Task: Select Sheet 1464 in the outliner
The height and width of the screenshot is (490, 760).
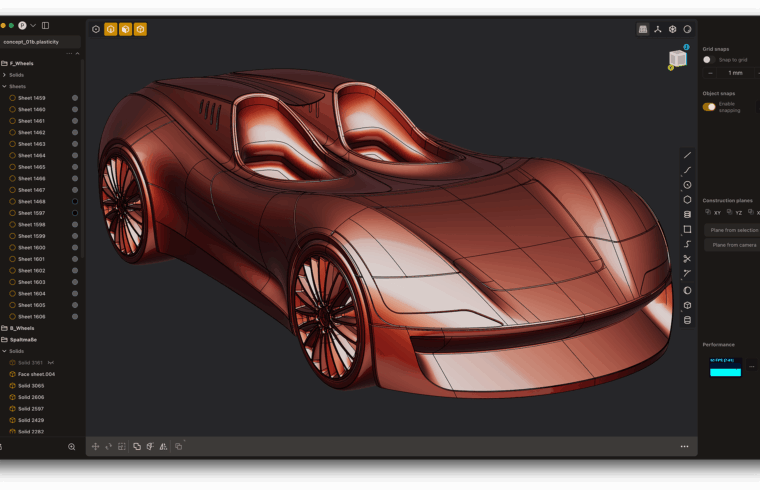Action: pyautogui.click(x=31, y=155)
